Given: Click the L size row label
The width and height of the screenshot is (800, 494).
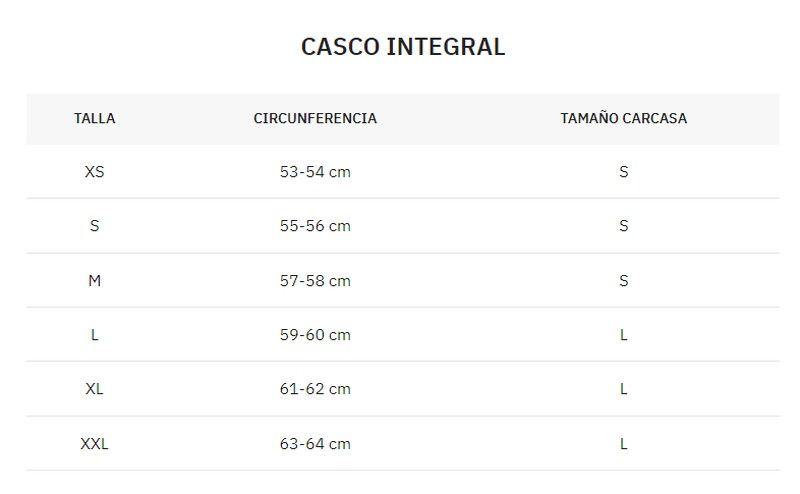Looking at the screenshot, I should tap(94, 335).
